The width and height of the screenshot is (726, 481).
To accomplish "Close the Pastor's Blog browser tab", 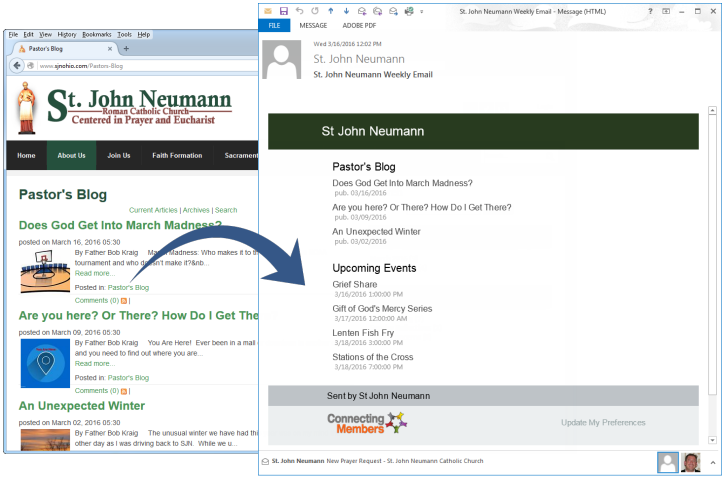I will (x=110, y=49).
